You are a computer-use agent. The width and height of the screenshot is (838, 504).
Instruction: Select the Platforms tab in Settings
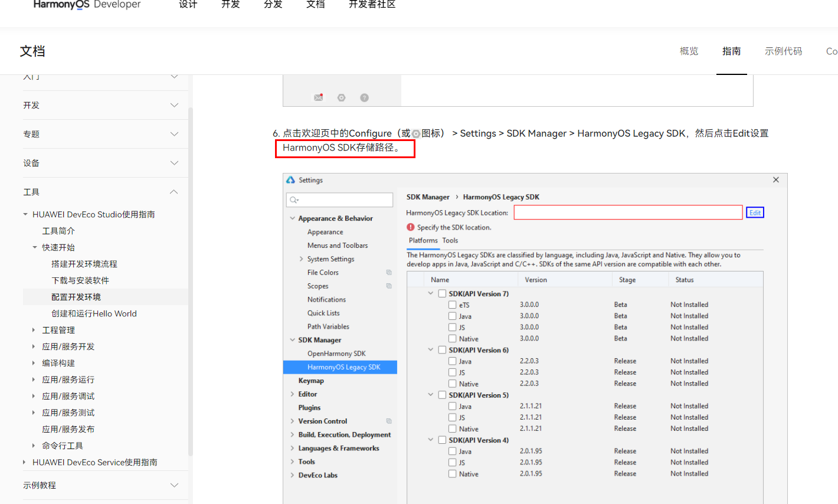pos(423,241)
